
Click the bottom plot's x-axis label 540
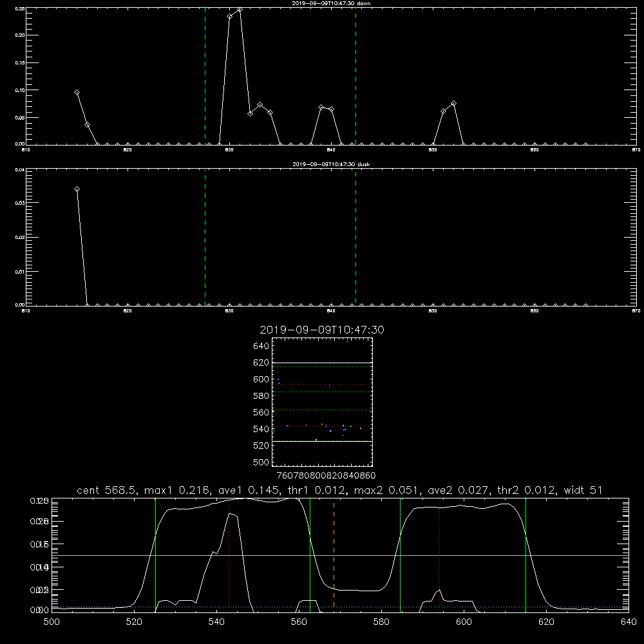coord(216,622)
